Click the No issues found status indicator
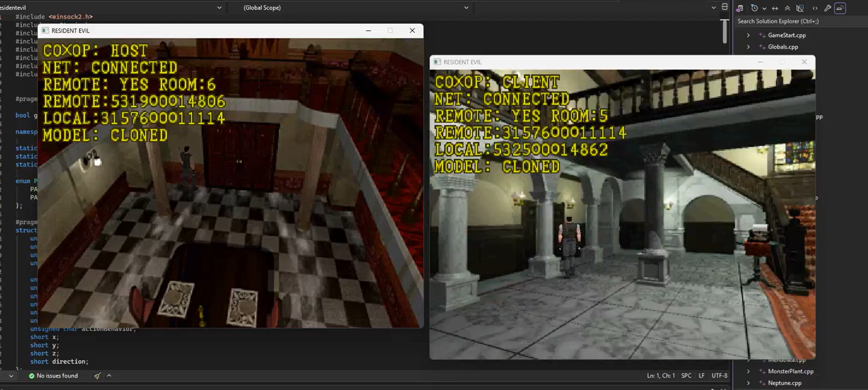The width and height of the screenshot is (868, 390). pos(53,376)
